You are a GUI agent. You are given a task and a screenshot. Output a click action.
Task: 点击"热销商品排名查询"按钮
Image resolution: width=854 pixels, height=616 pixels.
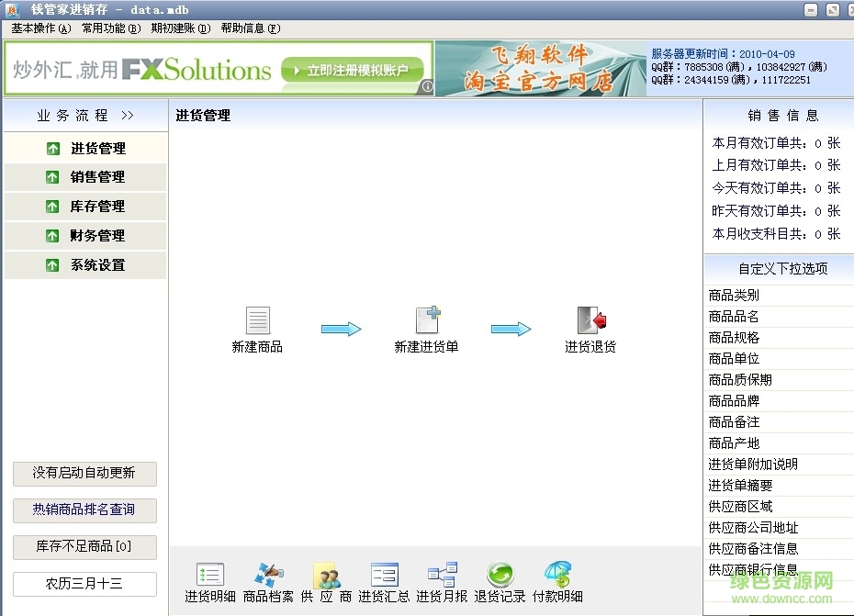point(84,510)
